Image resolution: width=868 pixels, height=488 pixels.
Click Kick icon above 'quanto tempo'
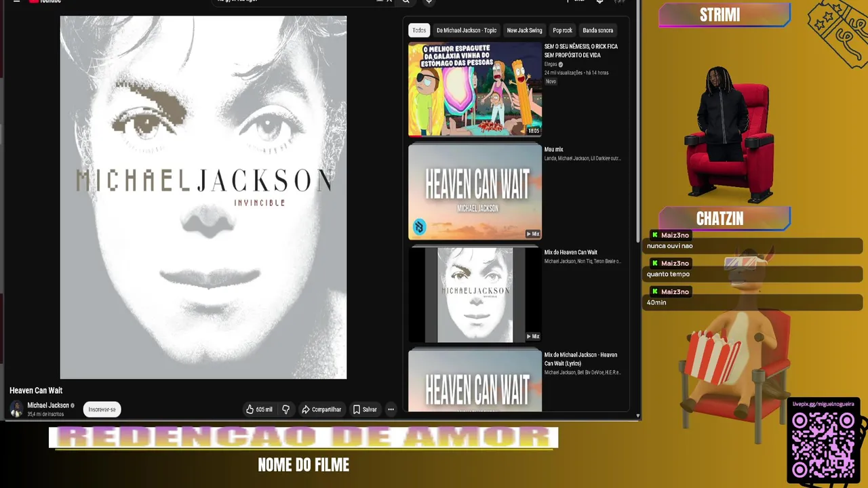(x=654, y=263)
